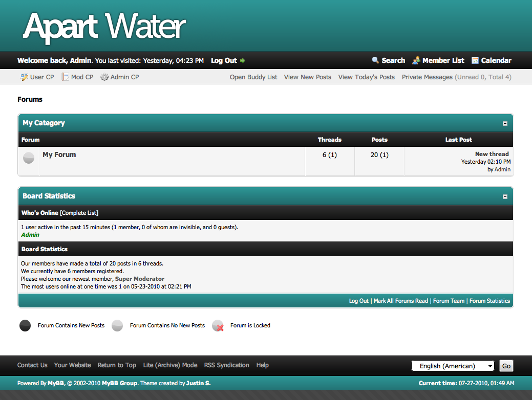Click the Search magnifier icon

(x=375, y=60)
